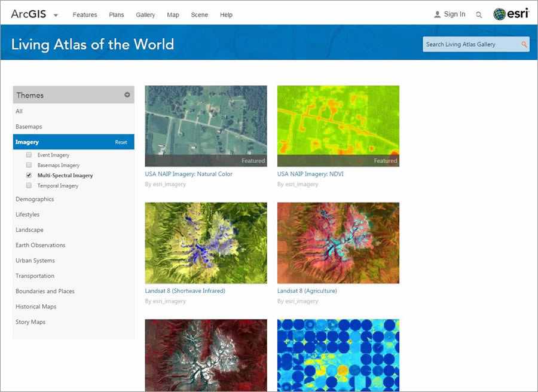Open the NAIP NDVI thumbnail
538x392 pixels.
coord(338,126)
